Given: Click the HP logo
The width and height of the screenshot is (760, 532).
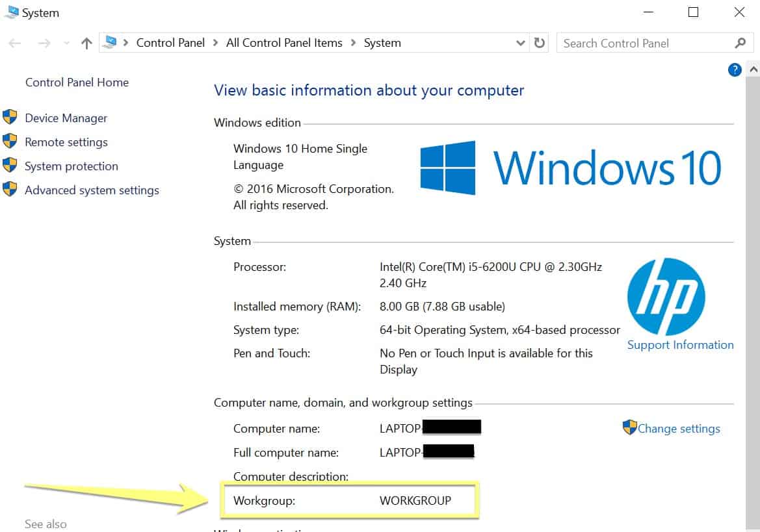Looking at the screenshot, I should [666, 297].
